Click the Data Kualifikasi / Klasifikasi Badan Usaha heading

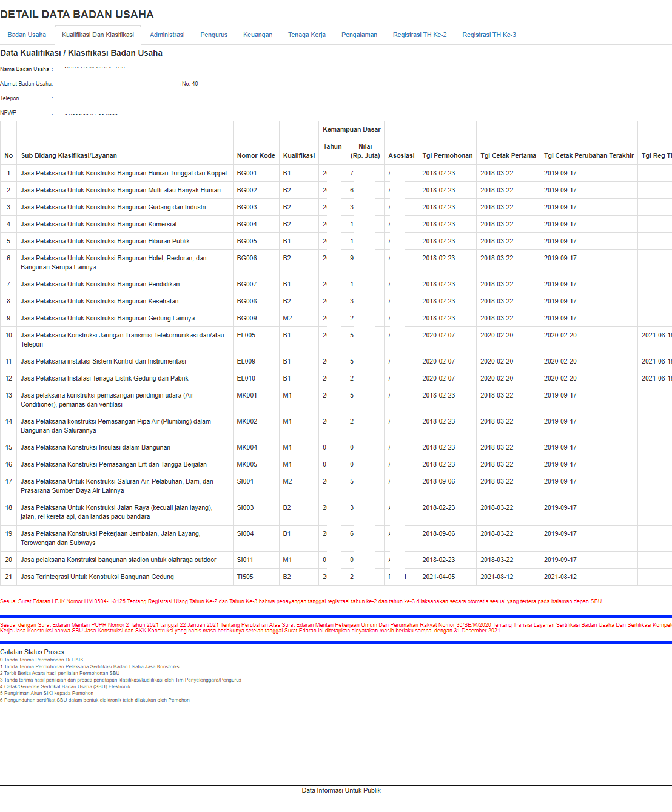coord(81,53)
